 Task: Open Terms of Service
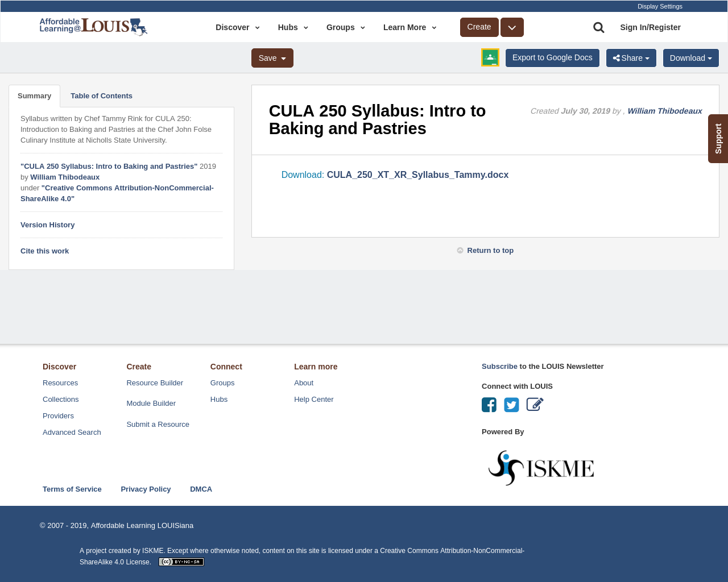point(72,489)
